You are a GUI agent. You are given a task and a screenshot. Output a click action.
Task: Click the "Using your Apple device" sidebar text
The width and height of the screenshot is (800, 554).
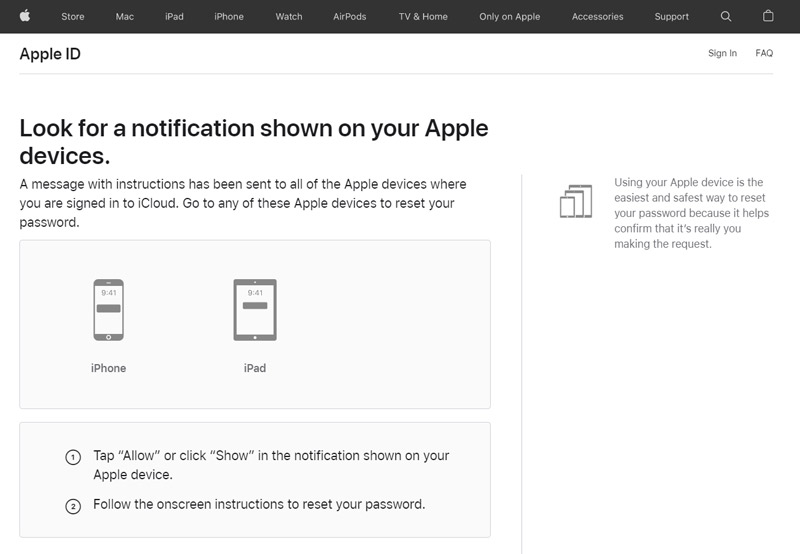[x=691, y=213]
